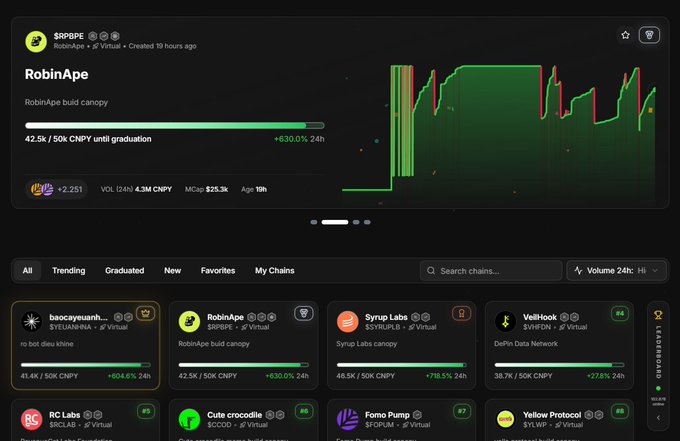This screenshot has height=441, width=680.
Task: Click the VeilHook key avatar
Action: (505, 321)
